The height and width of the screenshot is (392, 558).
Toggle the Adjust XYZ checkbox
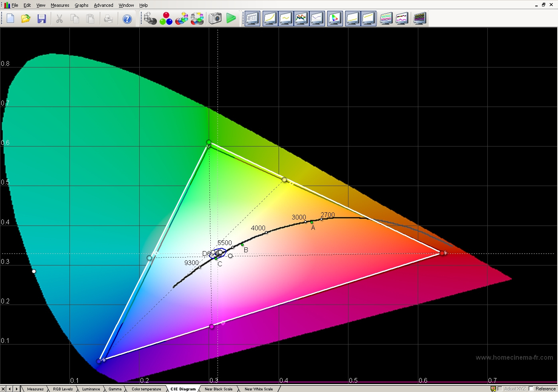coord(500,389)
